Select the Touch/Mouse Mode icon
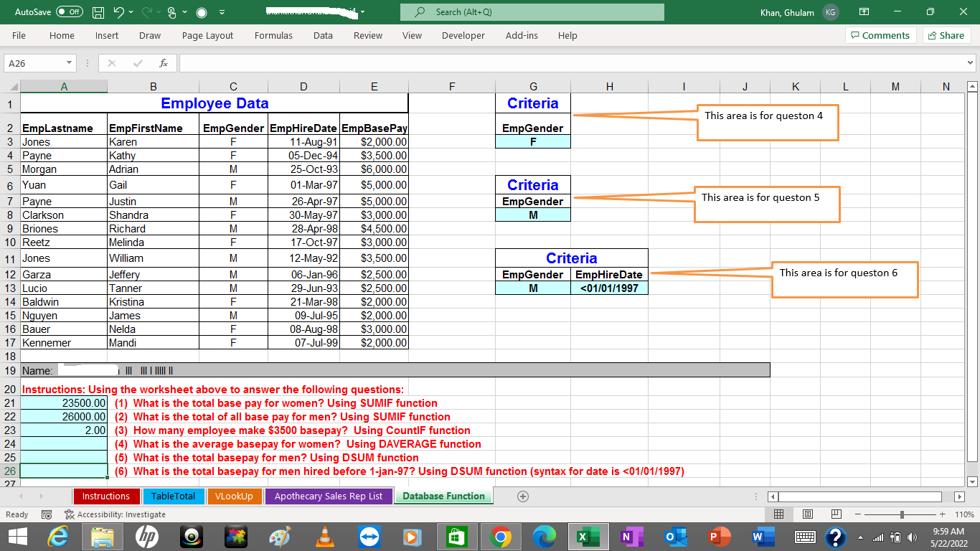The image size is (980, 551). pos(173,12)
